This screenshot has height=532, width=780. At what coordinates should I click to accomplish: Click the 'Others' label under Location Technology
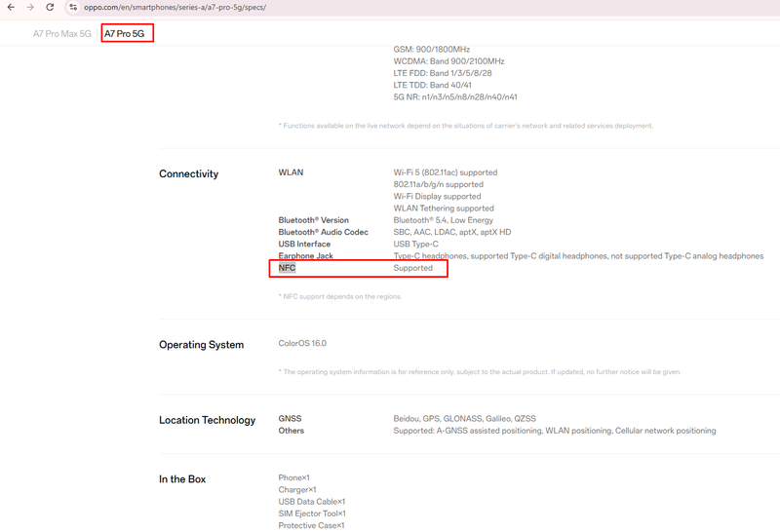291,431
